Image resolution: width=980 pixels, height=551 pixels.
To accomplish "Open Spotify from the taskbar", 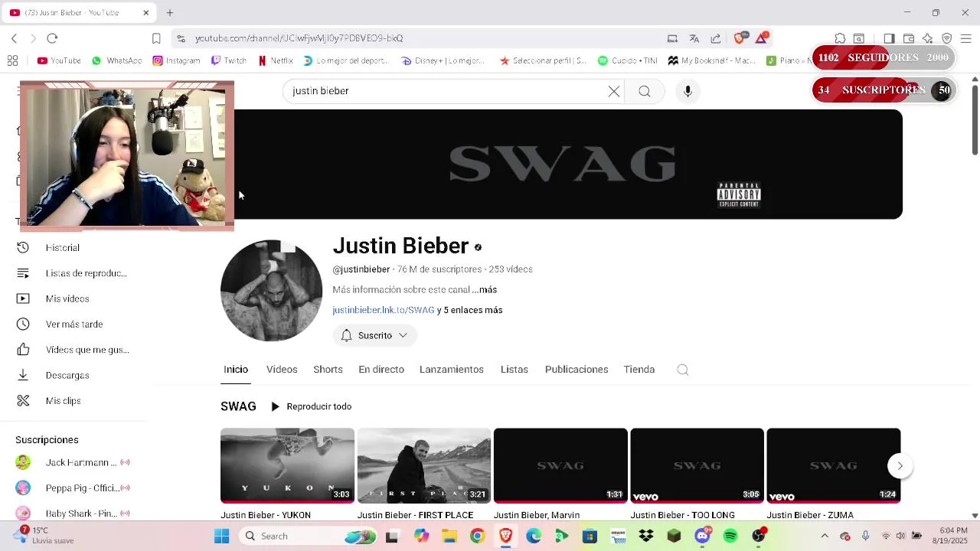I will tap(730, 536).
